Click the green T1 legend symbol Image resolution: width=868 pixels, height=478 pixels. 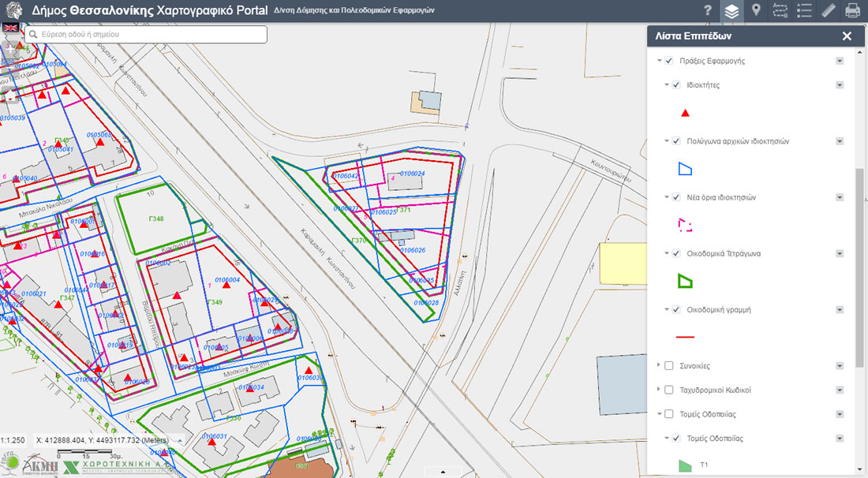(685, 466)
